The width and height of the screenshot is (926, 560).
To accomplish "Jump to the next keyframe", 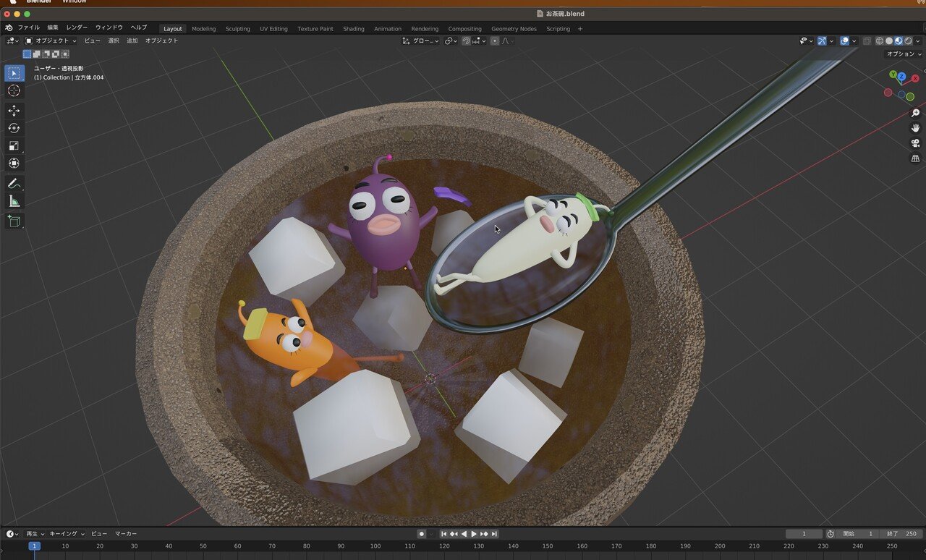I will 485,534.
